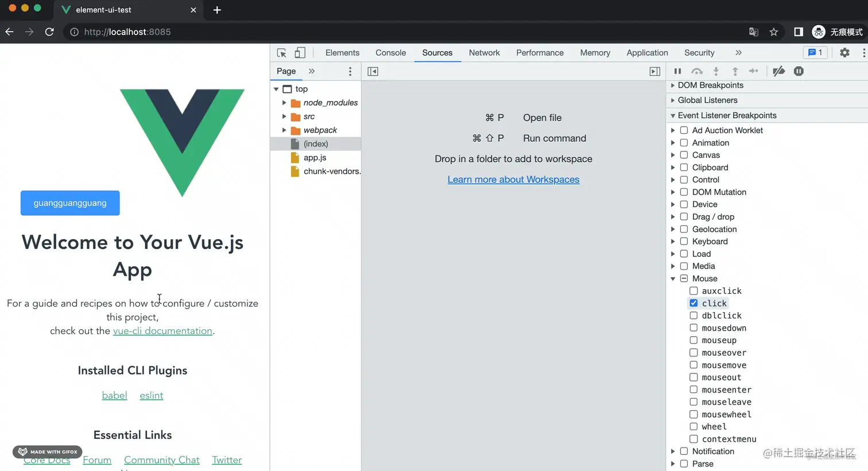Collapse Event Listener Breakpoints section

(x=727, y=115)
